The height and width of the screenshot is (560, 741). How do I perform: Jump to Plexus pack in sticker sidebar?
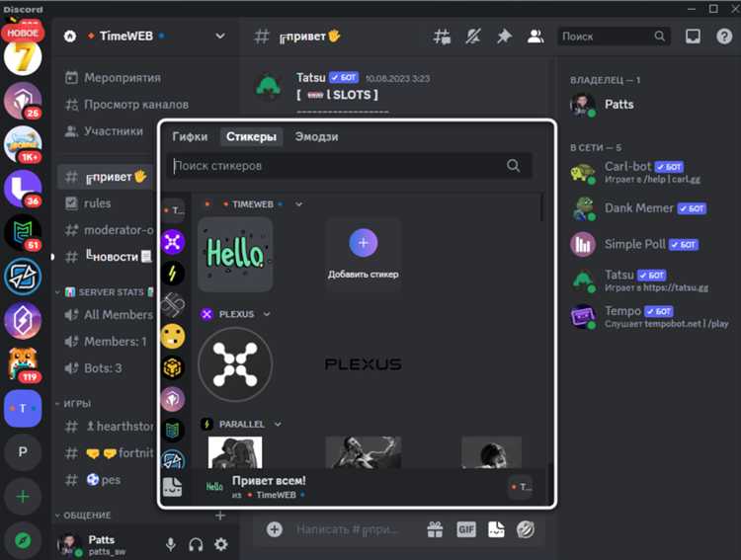pyautogui.click(x=173, y=242)
